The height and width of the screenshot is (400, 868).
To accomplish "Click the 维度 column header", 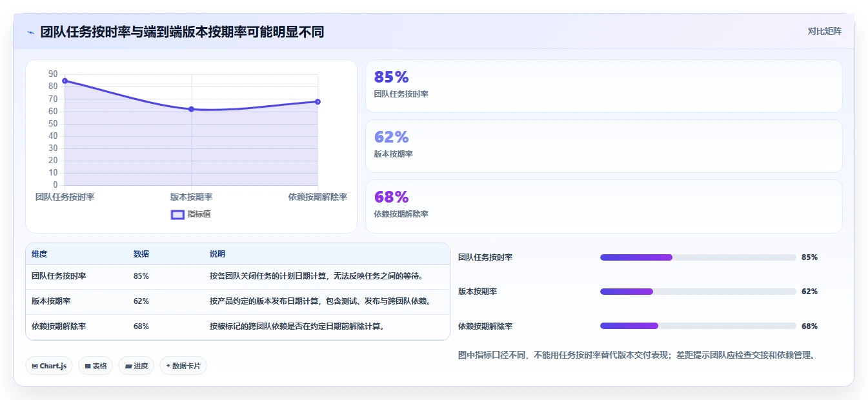I will click(x=39, y=254).
